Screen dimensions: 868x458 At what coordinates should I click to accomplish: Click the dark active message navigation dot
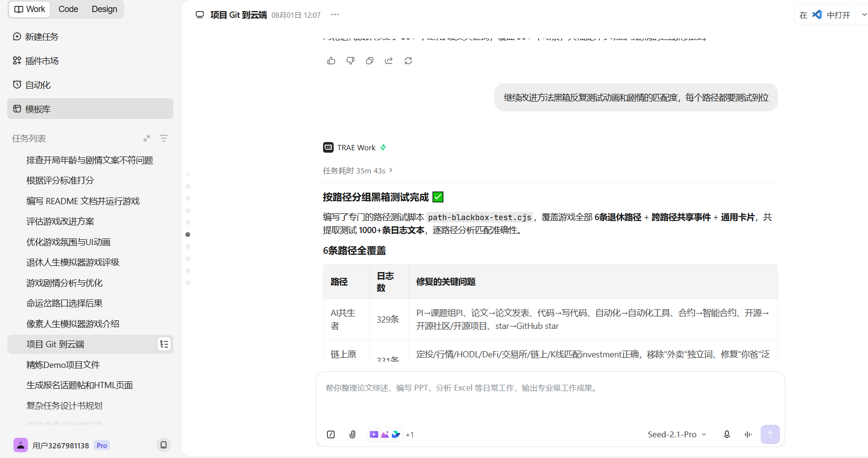(188, 235)
